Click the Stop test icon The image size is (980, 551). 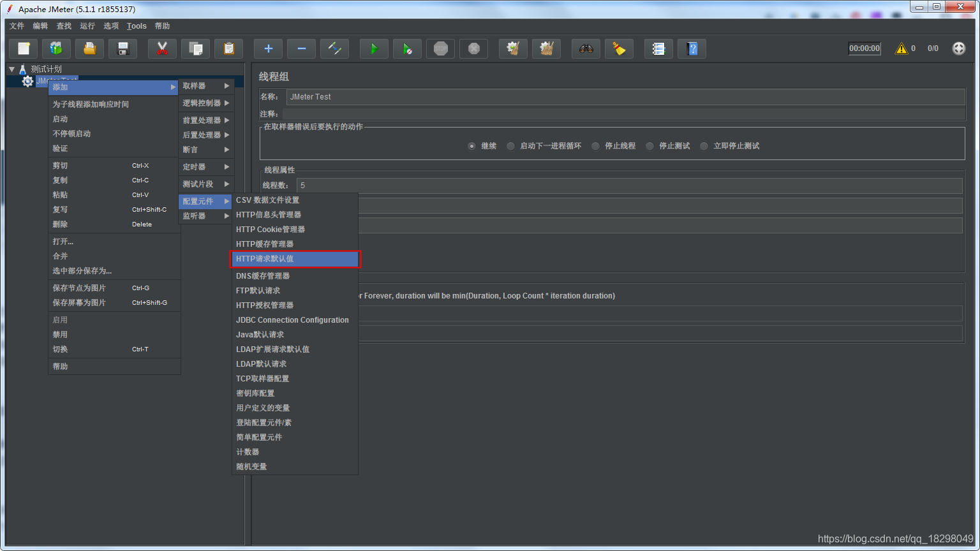[441, 48]
